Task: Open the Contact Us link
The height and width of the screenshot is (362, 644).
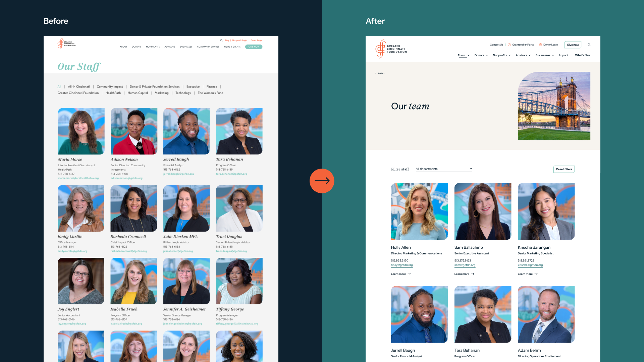Action: pyautogui.click(x=496, y=45)
